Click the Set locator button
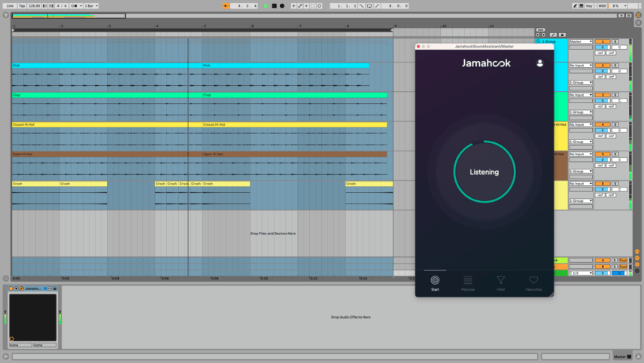644x363 pixels. (540, 29)
